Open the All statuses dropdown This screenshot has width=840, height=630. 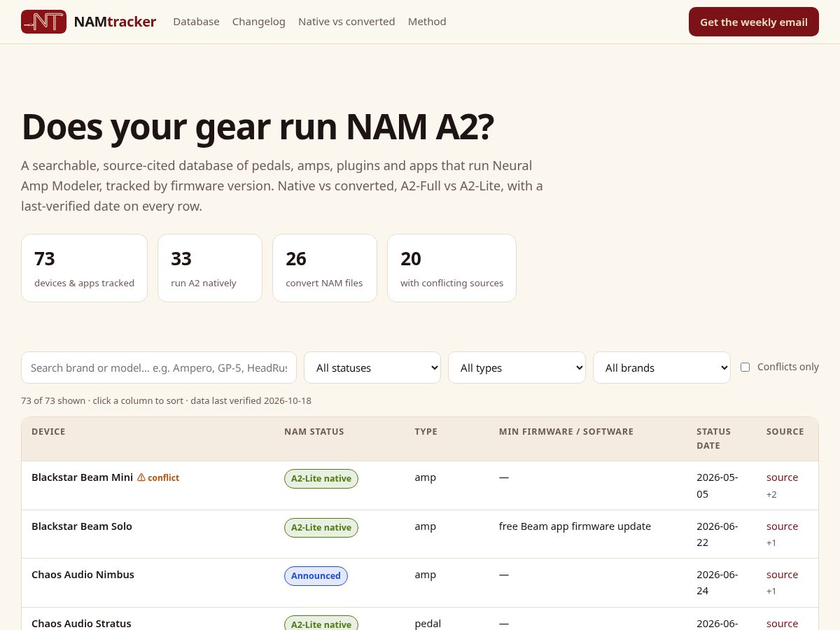point(372,367)
